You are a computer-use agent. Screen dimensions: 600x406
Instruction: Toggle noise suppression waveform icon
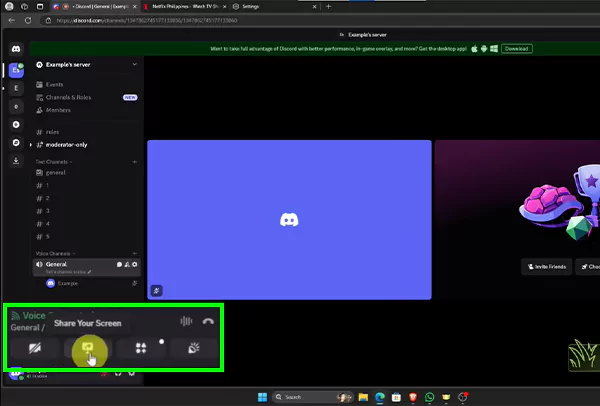(x=184, y=321)
